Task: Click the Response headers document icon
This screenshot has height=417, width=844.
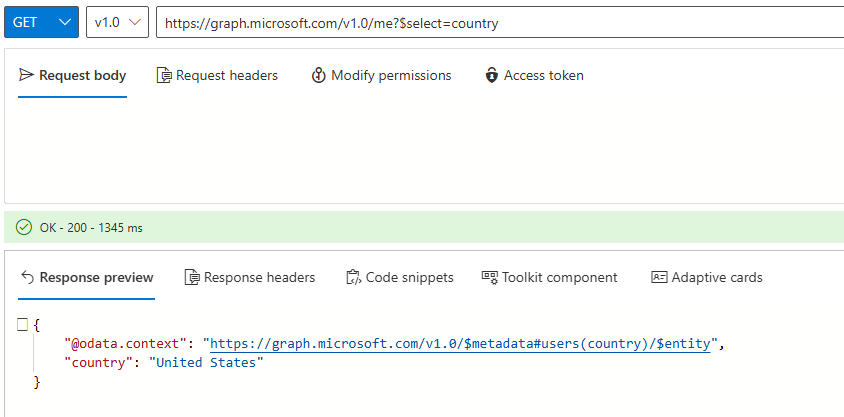Action: 192,278
